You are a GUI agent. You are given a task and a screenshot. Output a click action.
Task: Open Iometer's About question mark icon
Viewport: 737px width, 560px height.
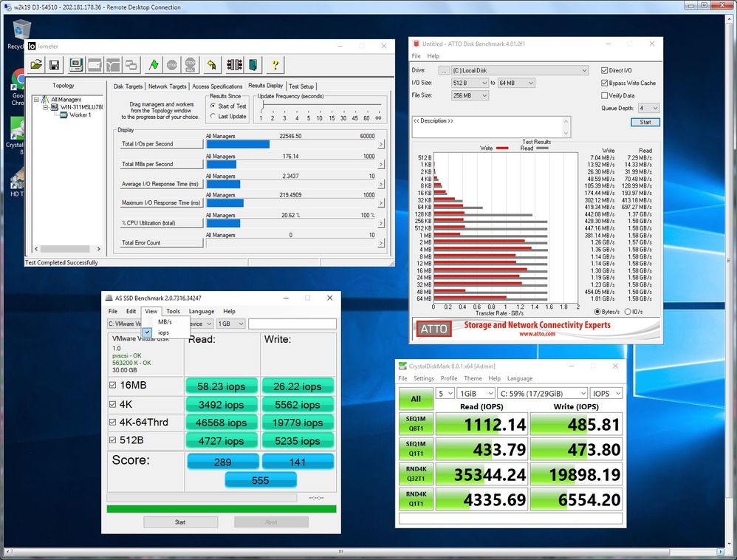click(x=275, y=65)
